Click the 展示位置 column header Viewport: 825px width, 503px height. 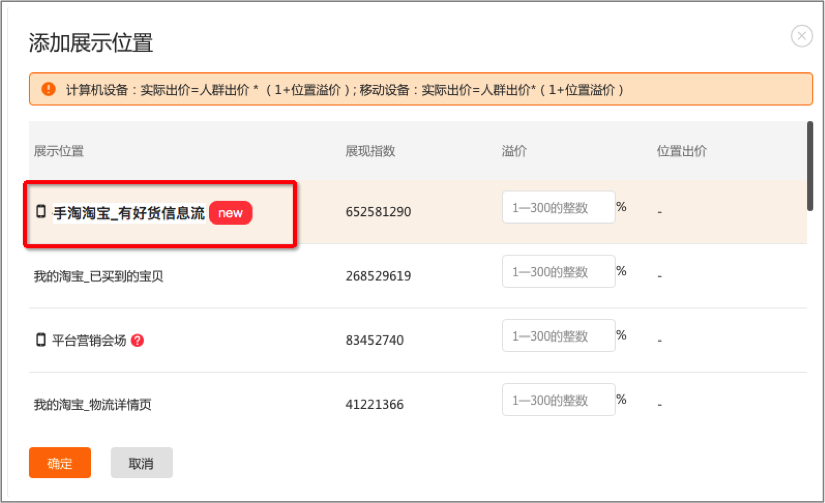59,151
